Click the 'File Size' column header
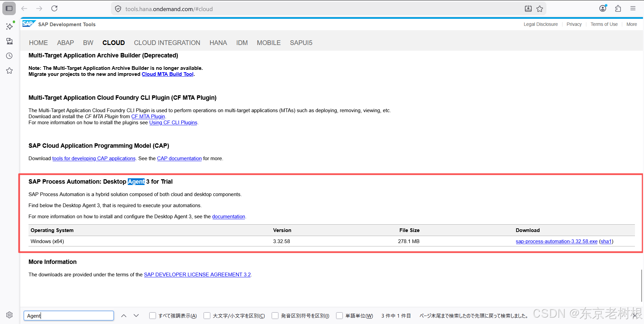Screen dimensions: 644x324 [x=409, y=230]
